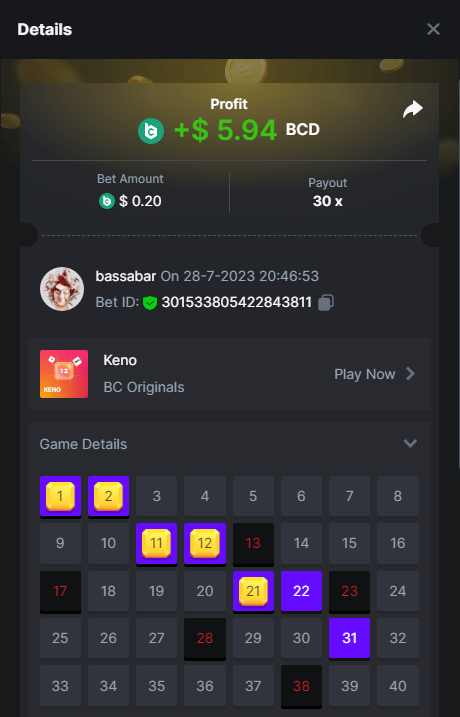Click the BCD coin icon beside profit
Image resolution: width=460 pixels, height=717 pixels.
(151, 131)
